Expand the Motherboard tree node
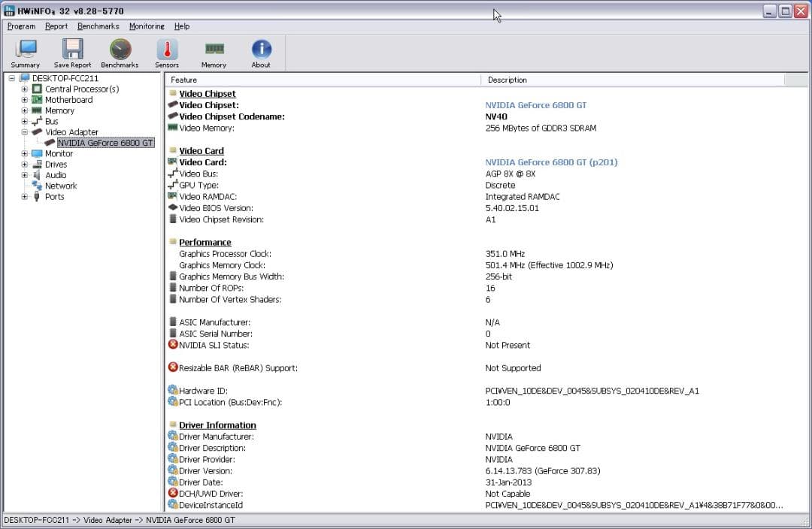812x529 pixels. coord(25,100)
